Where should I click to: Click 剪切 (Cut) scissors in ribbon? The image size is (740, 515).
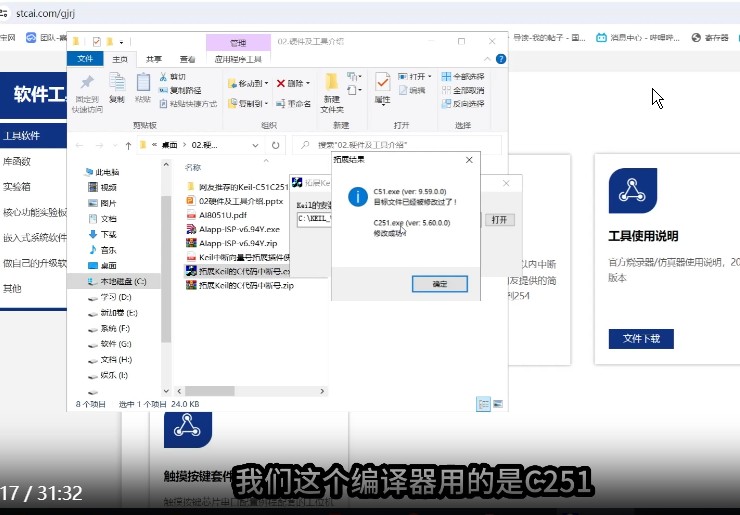click(x=173, y=76)
